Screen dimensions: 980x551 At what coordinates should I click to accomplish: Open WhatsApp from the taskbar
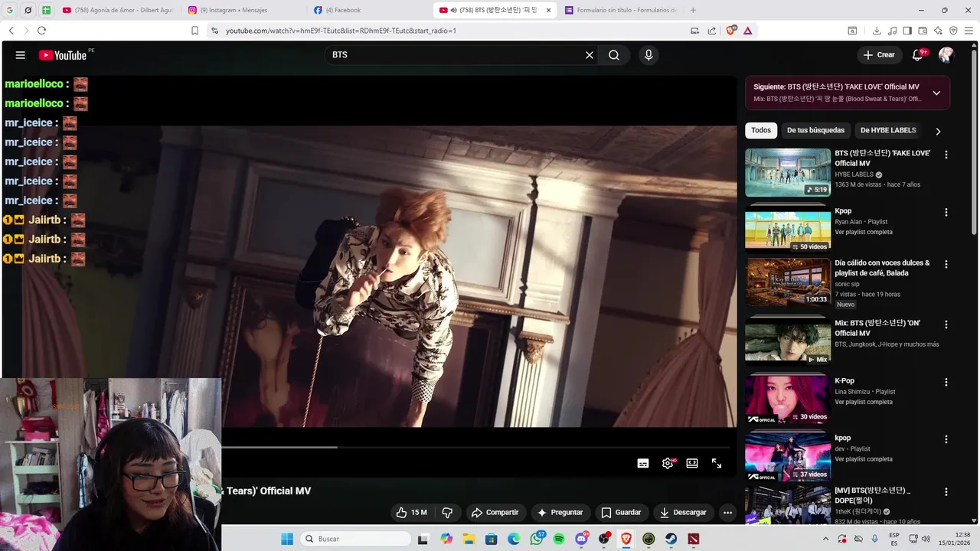(536, 539)
